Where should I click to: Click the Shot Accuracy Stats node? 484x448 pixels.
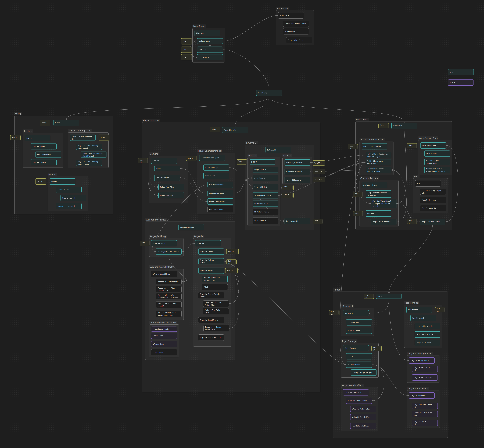pyautogui.click(x=433, y=208)
